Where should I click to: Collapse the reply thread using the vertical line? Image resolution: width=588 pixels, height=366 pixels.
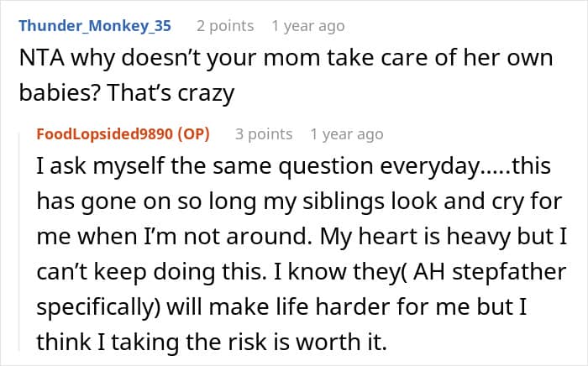click(x=20, y=242)
